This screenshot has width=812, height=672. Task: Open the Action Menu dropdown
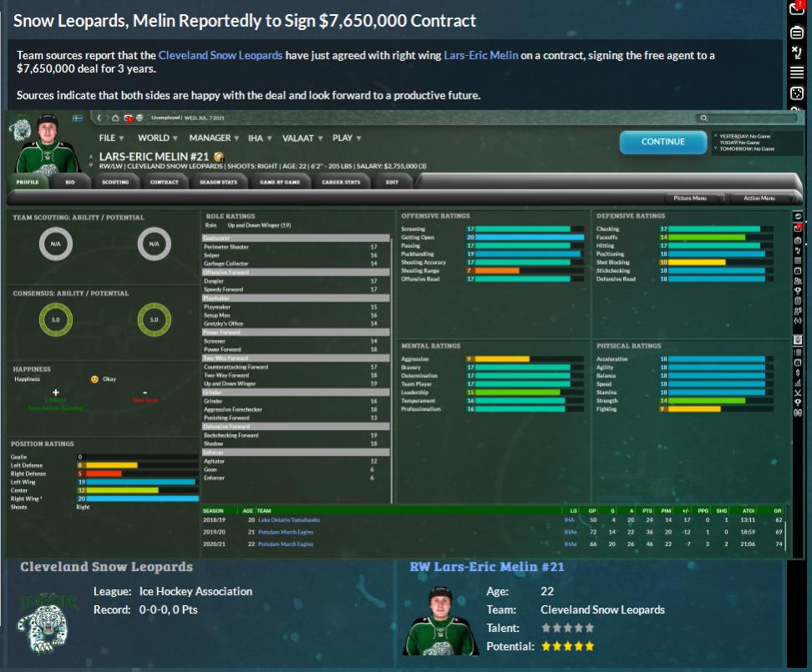point(764,198)
